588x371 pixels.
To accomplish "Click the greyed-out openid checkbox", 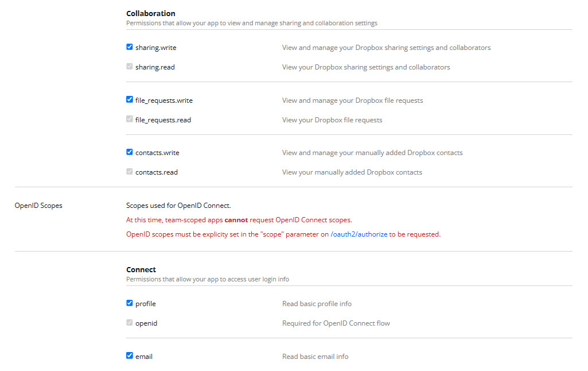I will (130, 323).
